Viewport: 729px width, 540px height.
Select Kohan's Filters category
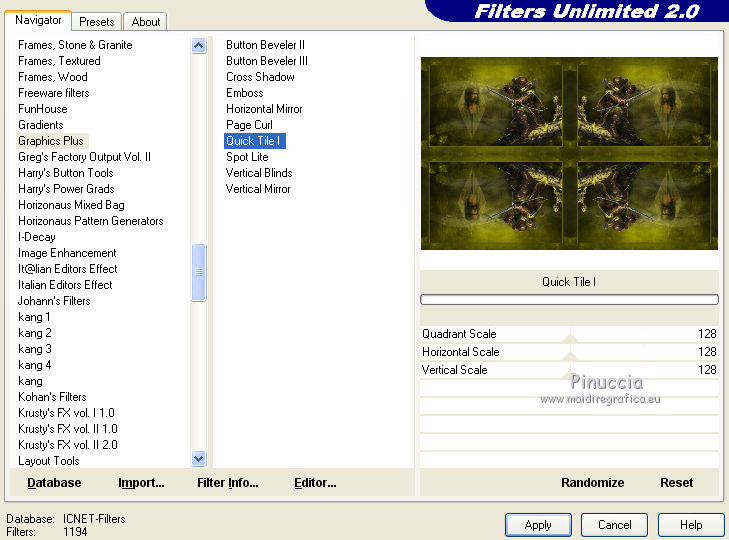[x=52, y=397]
